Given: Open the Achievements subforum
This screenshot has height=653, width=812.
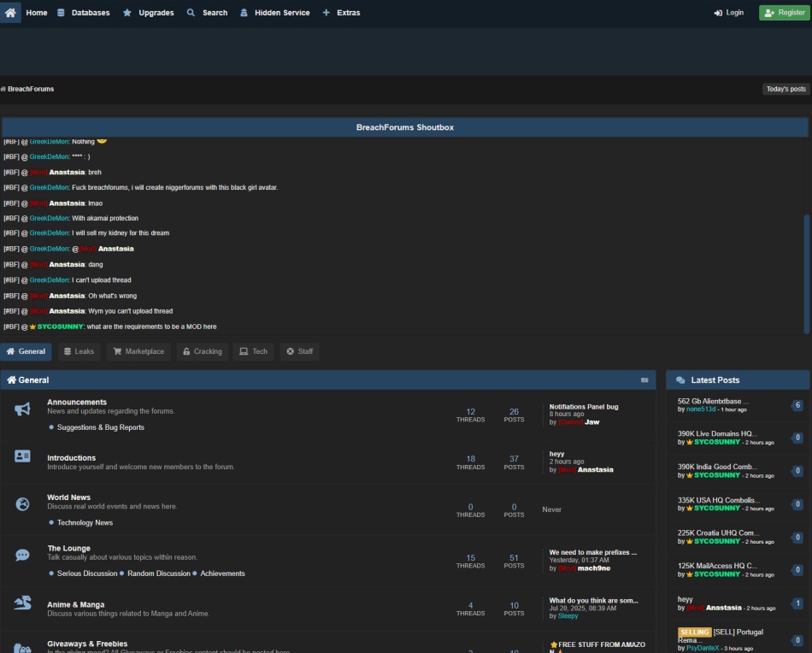Looking at the screenshot, I should [223, 574].
